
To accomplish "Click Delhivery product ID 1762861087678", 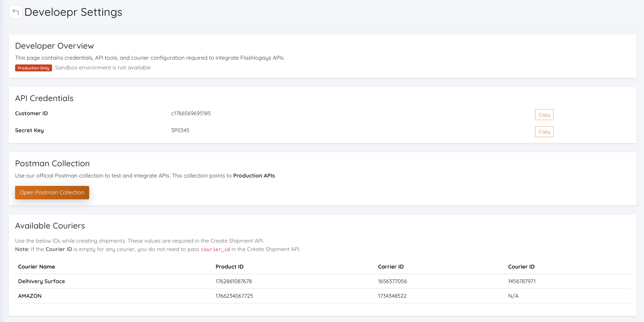I will point(234,281).
